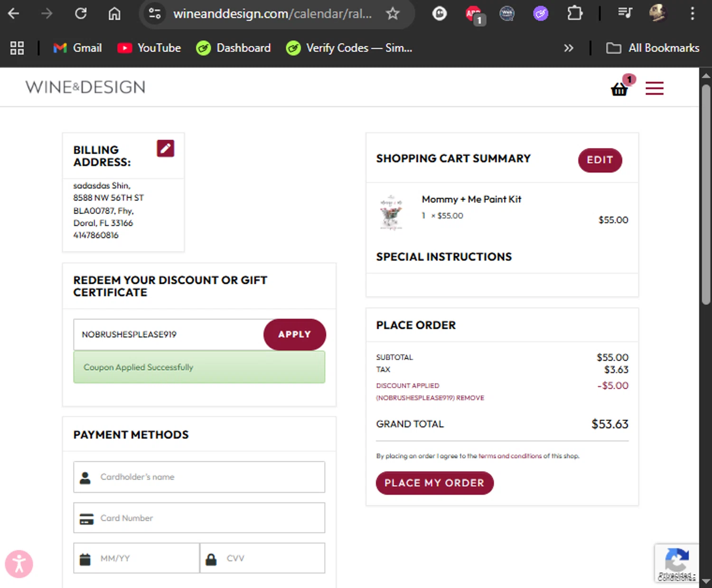Image resolution: width=712 pixels, height=588 pixels.
Task: Remove the NOBRUSHESPLEASE919 discount
Action: (x=470, y=398)
